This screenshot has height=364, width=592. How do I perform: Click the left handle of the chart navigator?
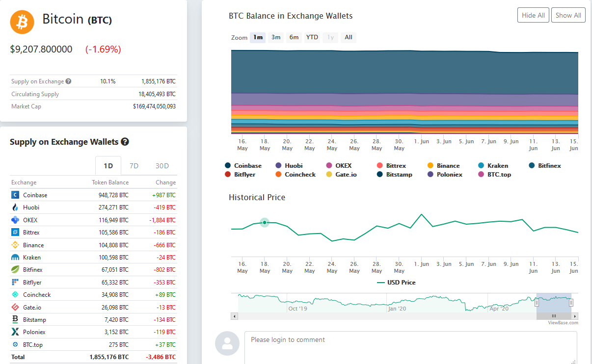(x=537, y=303)
